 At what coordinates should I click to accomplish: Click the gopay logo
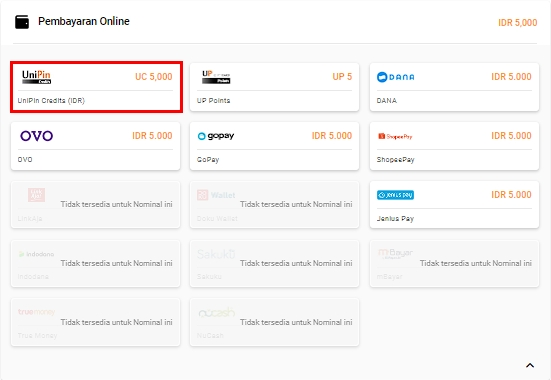(216, 136)
